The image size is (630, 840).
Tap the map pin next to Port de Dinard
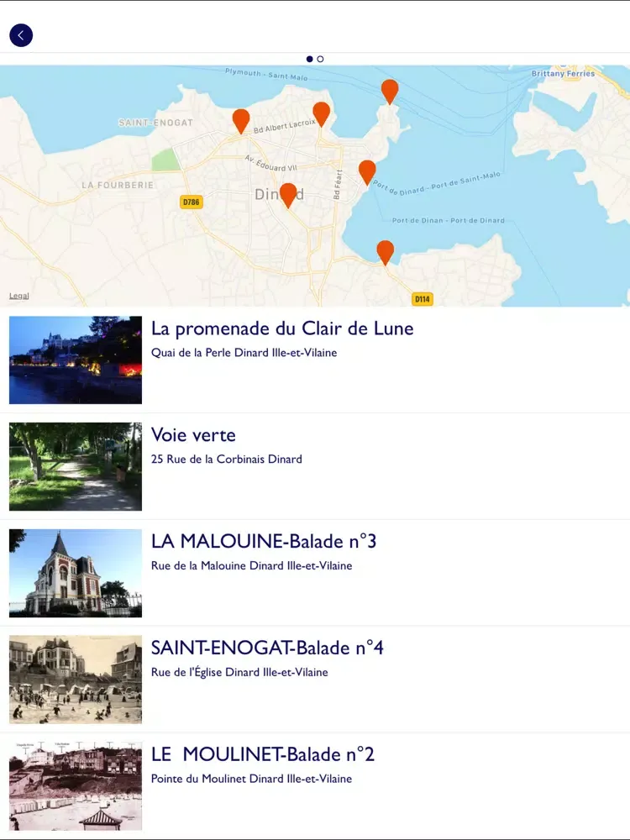point(367,172)
